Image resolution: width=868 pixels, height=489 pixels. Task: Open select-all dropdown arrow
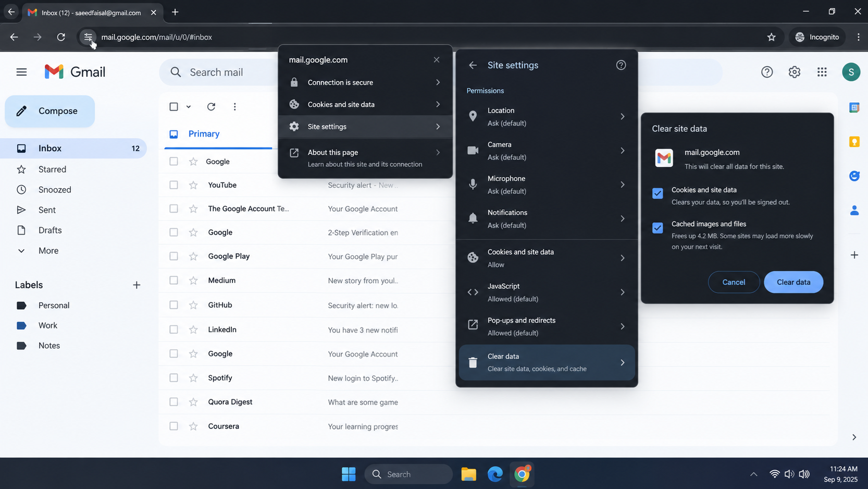189,107
